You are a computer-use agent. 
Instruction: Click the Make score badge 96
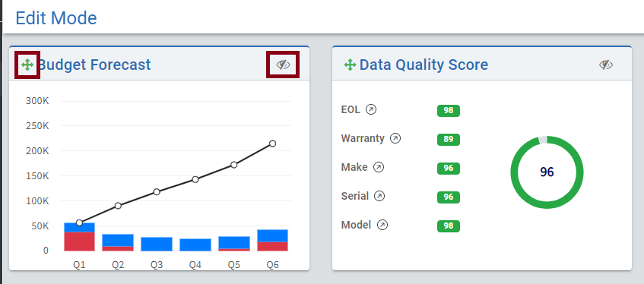click(449, 169)
